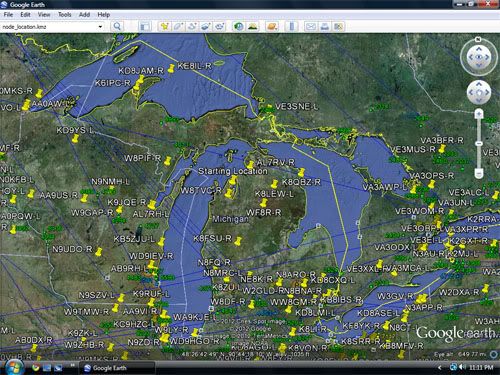This screenshot has width=500, height=375.
Task: Open the Tools menu
Action: click(x=64, y=15)
